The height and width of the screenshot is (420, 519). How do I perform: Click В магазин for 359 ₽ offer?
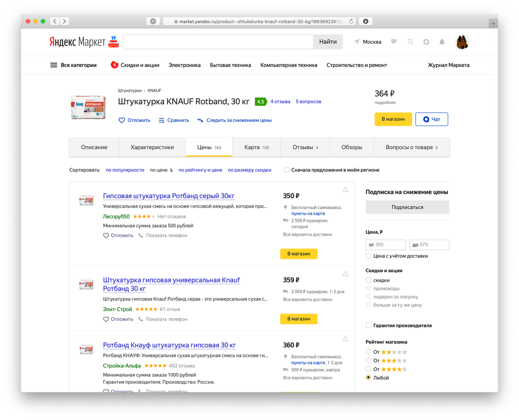click(x=299, y=319)
